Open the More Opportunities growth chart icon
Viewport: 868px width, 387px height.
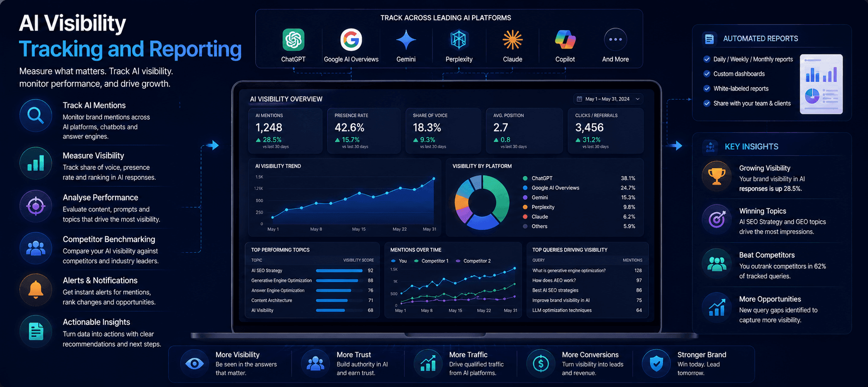pos(716,307)
